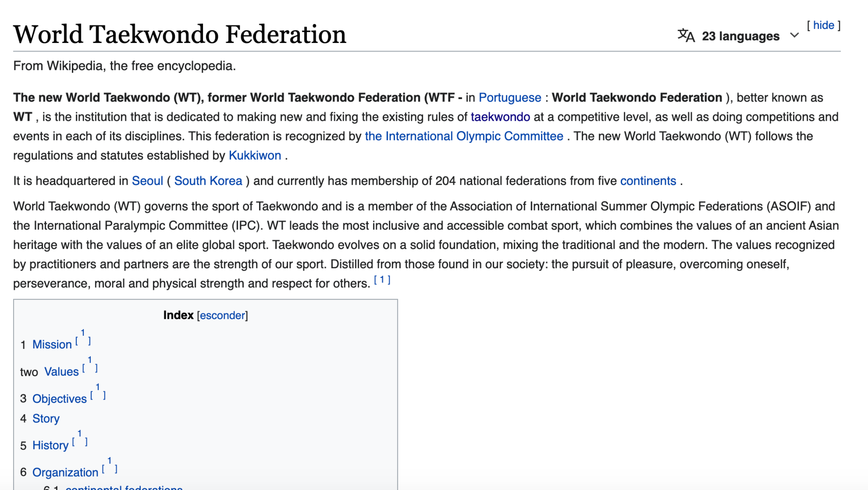Click the hide link at top right
This screenshot has width=868, height=490.
pos(823,25)
